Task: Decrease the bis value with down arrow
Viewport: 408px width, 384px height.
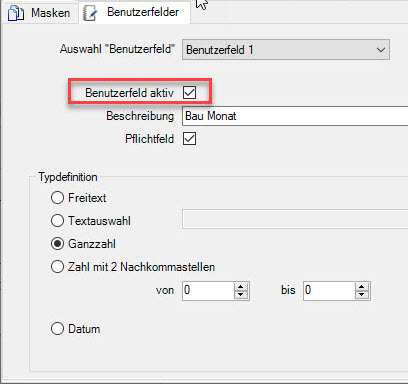Action: coord(362,294)
